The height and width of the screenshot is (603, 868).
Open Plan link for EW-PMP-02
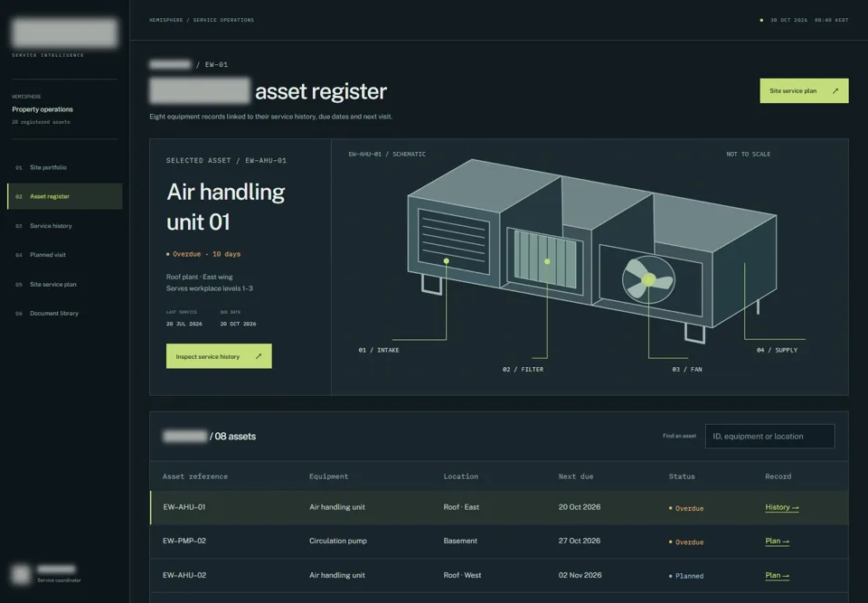(778, 541)
